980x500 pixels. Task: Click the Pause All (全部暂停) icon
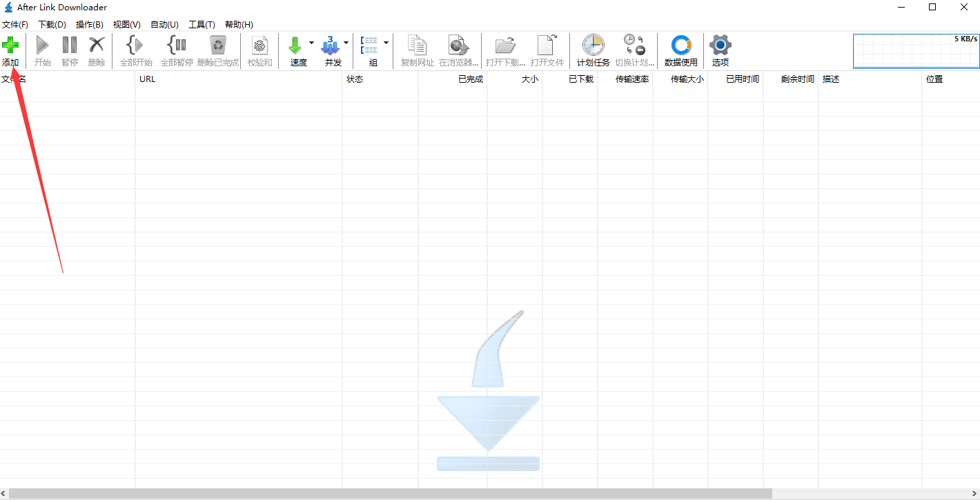pyautogui.click(x=177, y=46)
